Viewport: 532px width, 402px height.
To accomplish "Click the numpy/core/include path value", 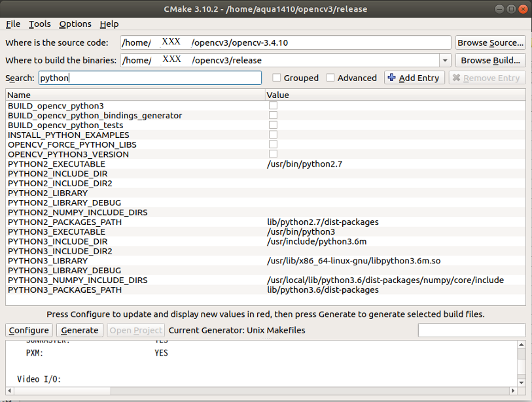I will click(385, 280).
